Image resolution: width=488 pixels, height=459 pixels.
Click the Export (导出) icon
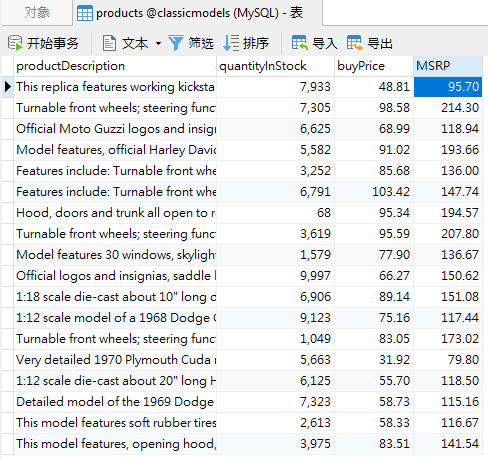click(354, 43)
